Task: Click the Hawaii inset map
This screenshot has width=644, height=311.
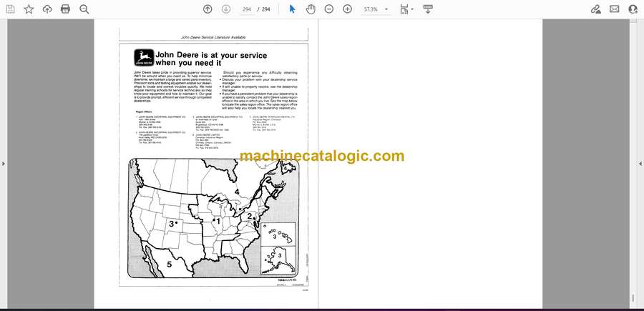Action: point(278,235)
